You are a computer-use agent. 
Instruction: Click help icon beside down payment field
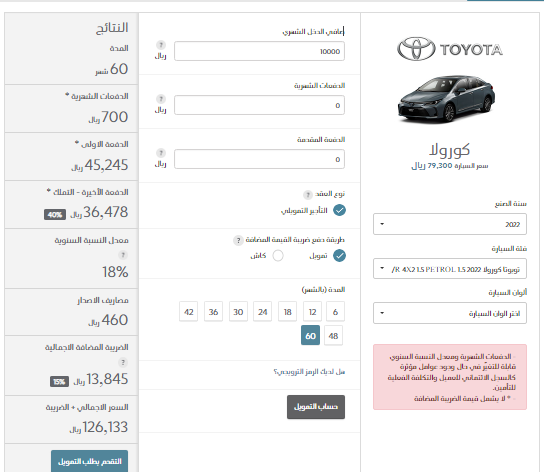coord(161,153)
